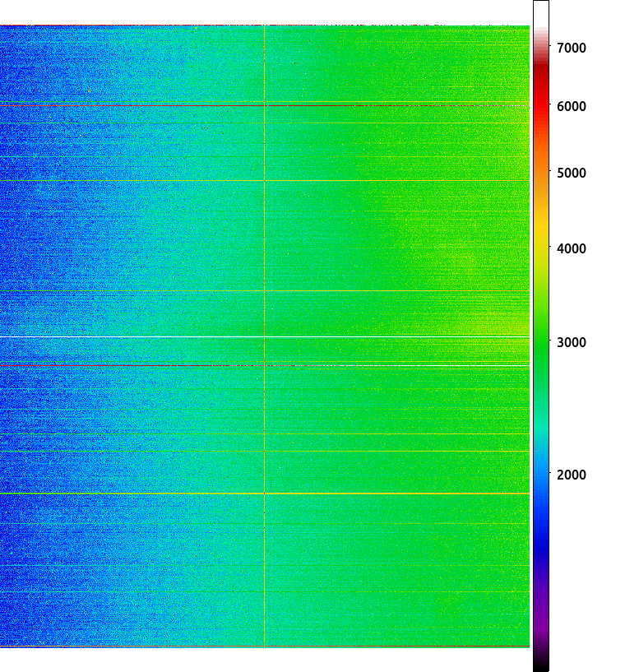Click the 4000 label beside the colorbar
The height and width of the screenshot is (672, 625).
[571, 248]
